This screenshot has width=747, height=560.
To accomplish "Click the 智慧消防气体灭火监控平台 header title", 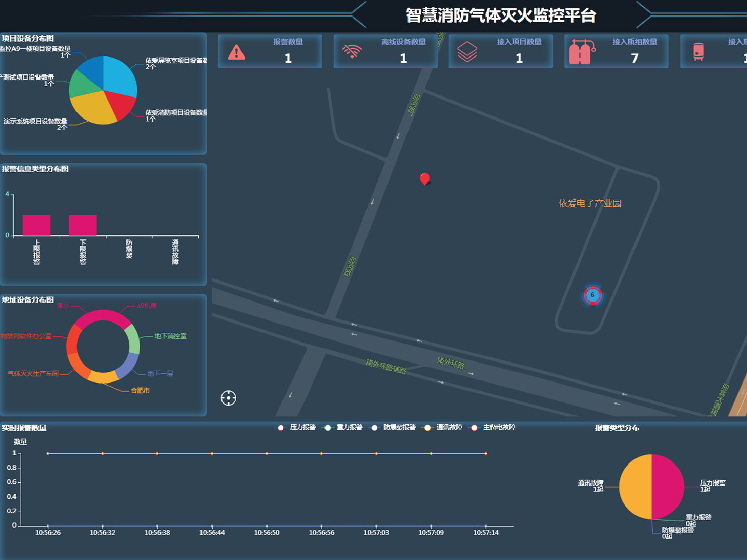I will (501, 15).
